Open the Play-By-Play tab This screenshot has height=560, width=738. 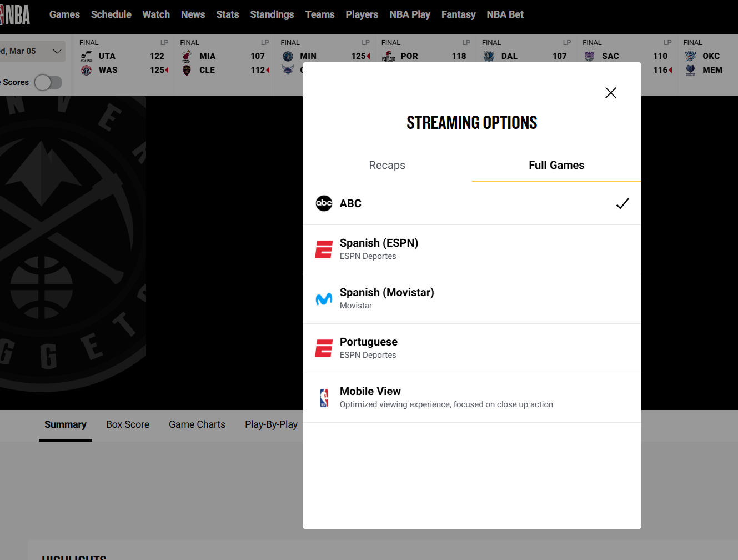click(x=271, y=424)
